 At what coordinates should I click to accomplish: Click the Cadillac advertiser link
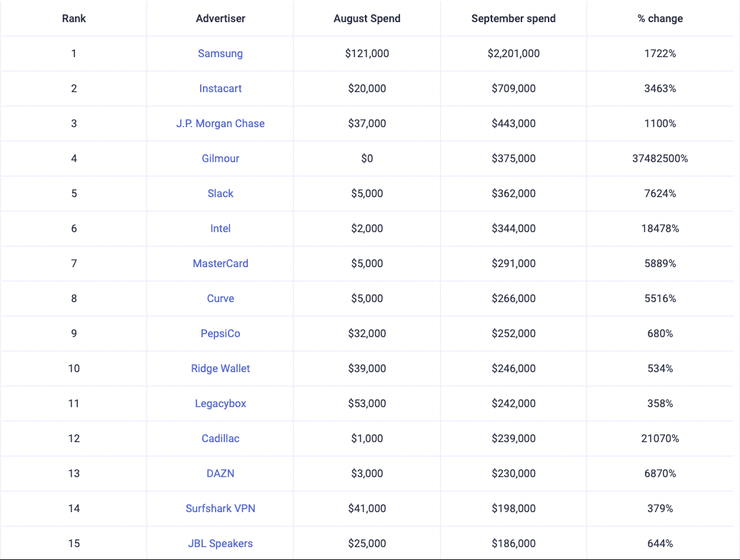point(220,439)
